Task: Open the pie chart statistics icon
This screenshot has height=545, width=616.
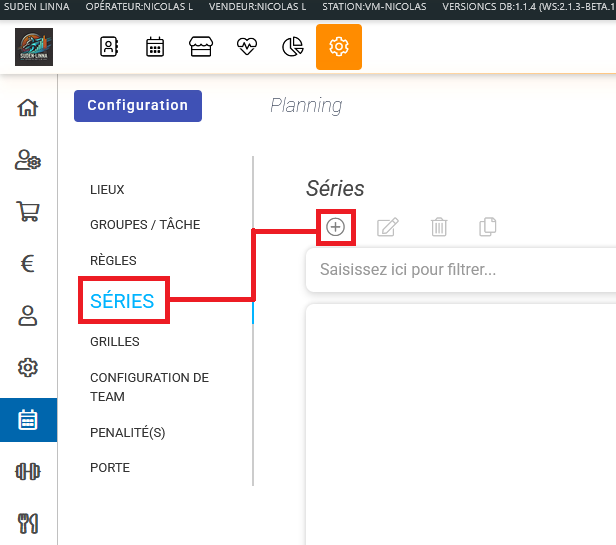Action: pos(292,47)
